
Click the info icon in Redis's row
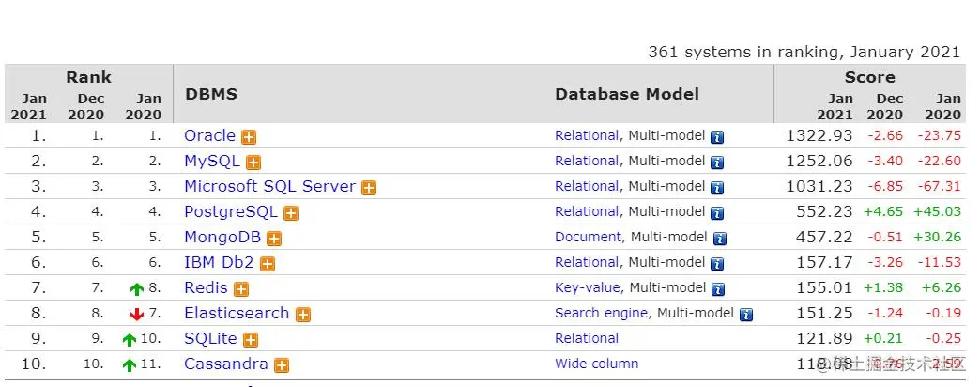pos(718,289)
